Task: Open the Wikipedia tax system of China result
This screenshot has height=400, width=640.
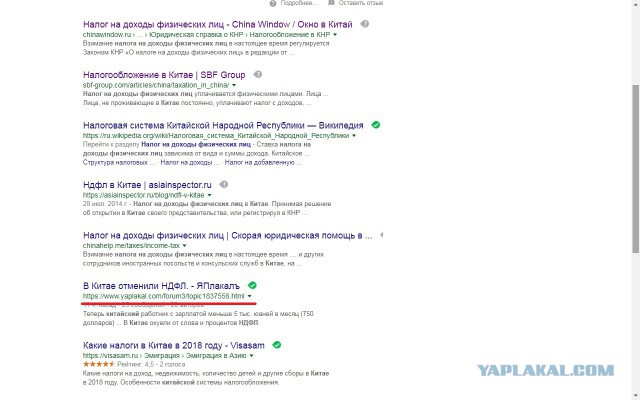Action: click(x=223, y=125)
